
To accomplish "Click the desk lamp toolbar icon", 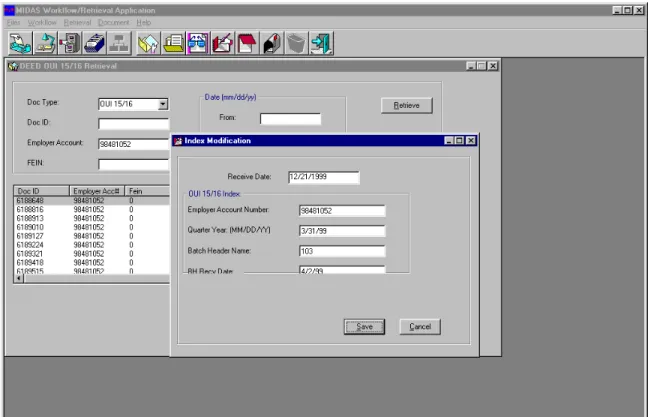I will tap(45, 44).
